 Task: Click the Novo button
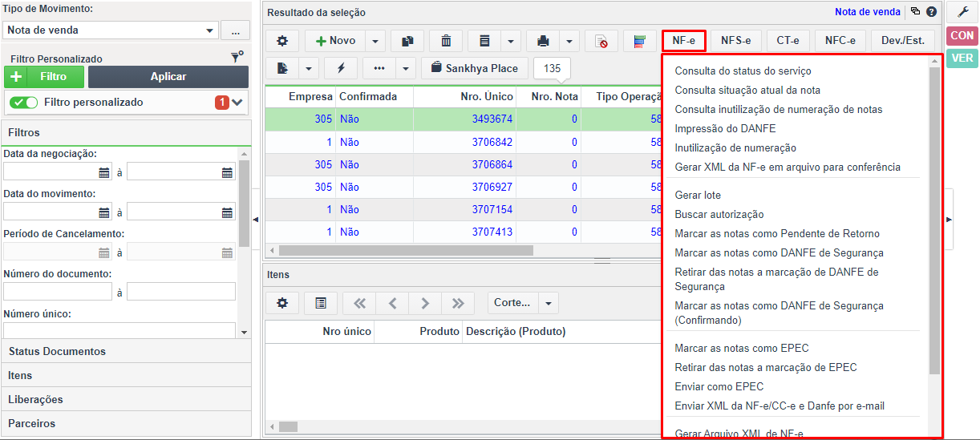click(x=335, y=41)
